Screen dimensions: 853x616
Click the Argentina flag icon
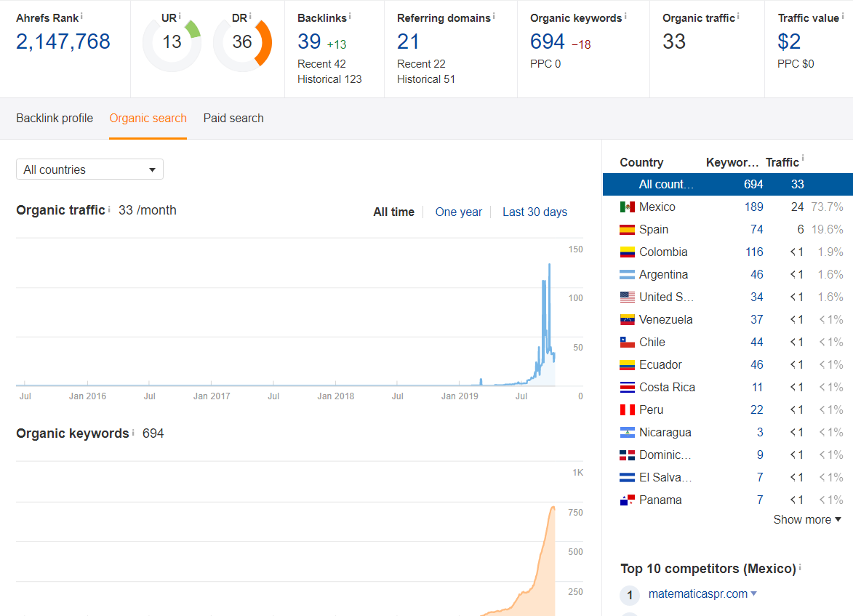(x=628, y=275)
